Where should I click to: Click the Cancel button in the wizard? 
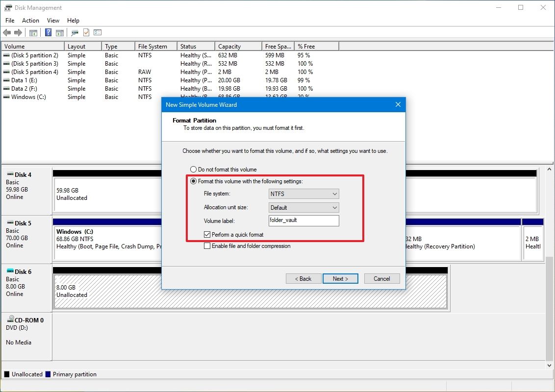click(381, 278)
